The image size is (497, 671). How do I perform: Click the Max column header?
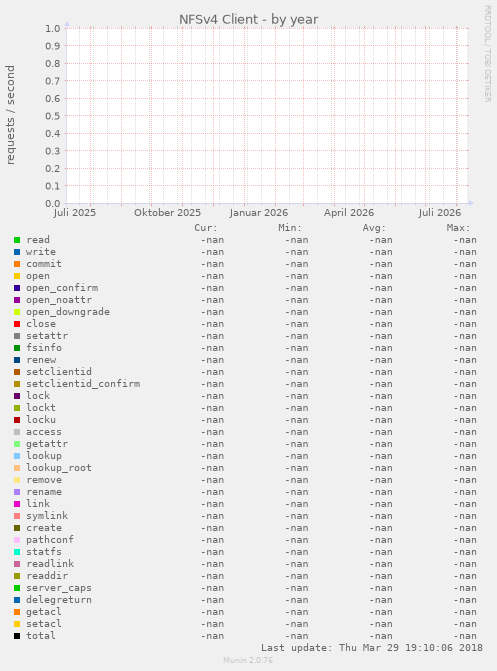[x=458, y=228]
